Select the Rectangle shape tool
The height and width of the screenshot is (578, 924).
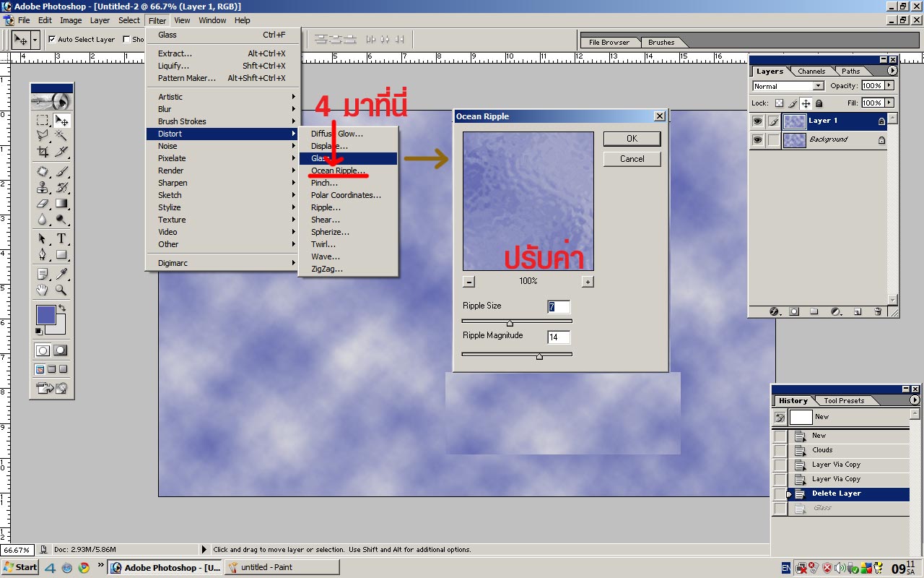(x=62, y=254)
